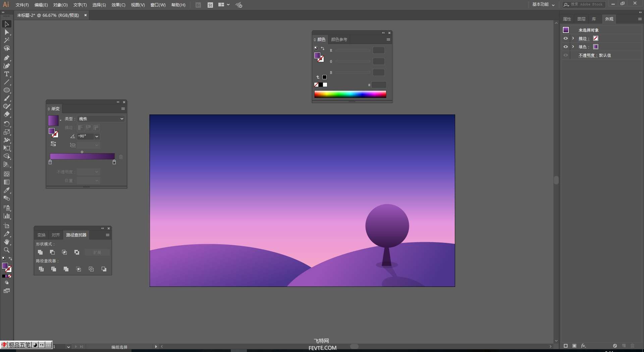This screenshot has height=352, width=644.
Task: Switch to the 图层 tab
Action: click(581, 19)
